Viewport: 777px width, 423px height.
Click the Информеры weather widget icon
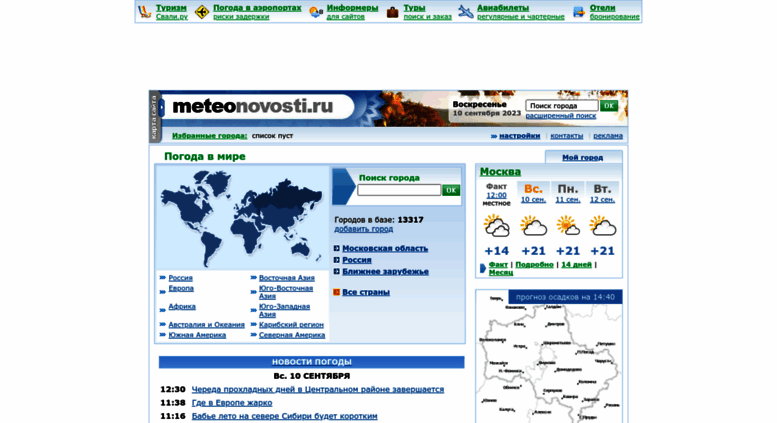(x=316, y=12)
